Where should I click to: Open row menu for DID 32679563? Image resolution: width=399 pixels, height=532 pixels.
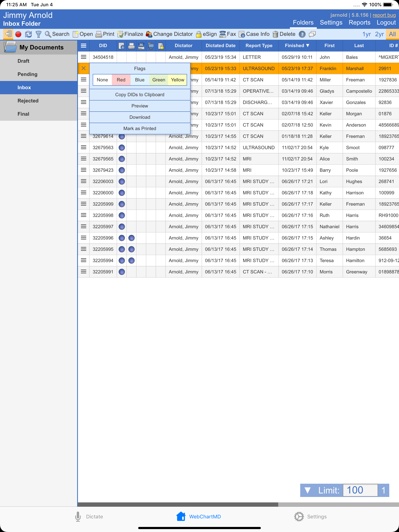click(84, 147)
